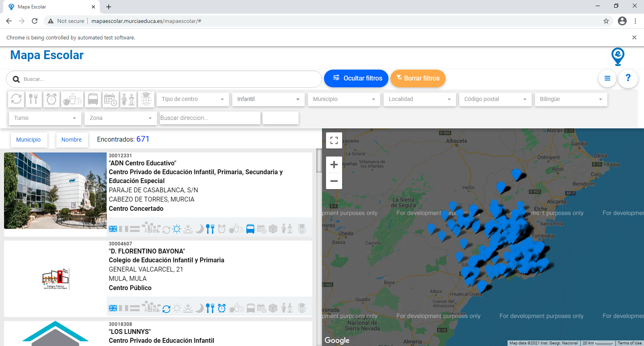
Task: Click the Google logo on map
Action: pyautogui.click(x=337, y=340)
